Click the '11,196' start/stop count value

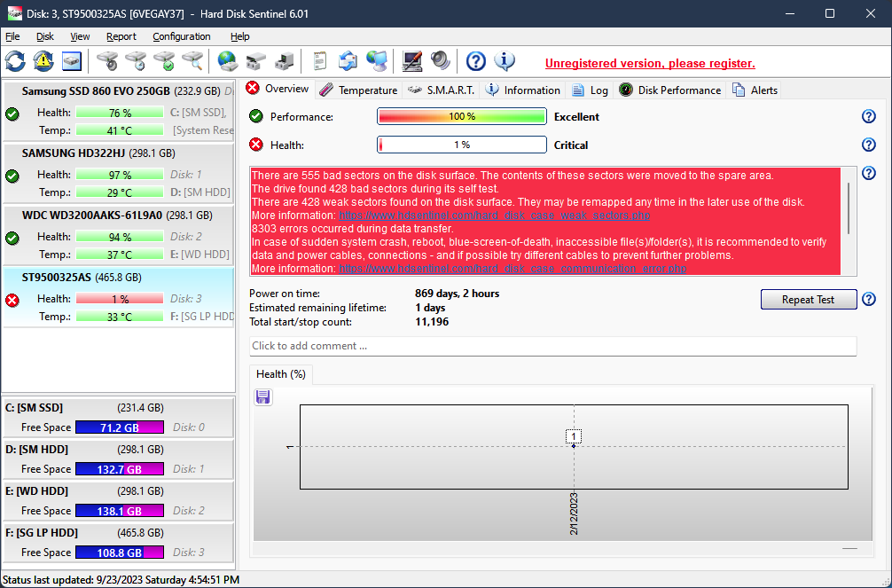pyautogui.click(x=432, y=322)
